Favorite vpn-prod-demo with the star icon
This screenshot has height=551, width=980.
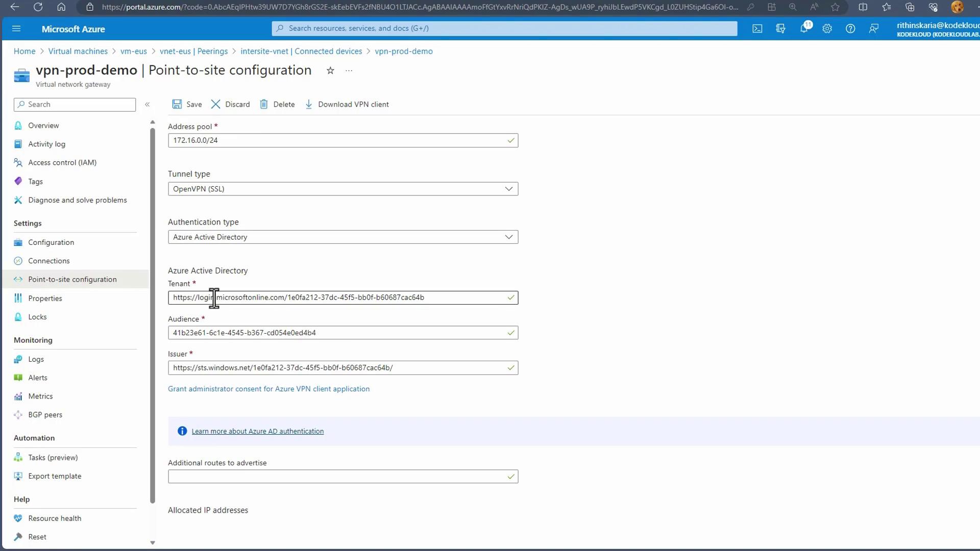(x=330, y=71)
